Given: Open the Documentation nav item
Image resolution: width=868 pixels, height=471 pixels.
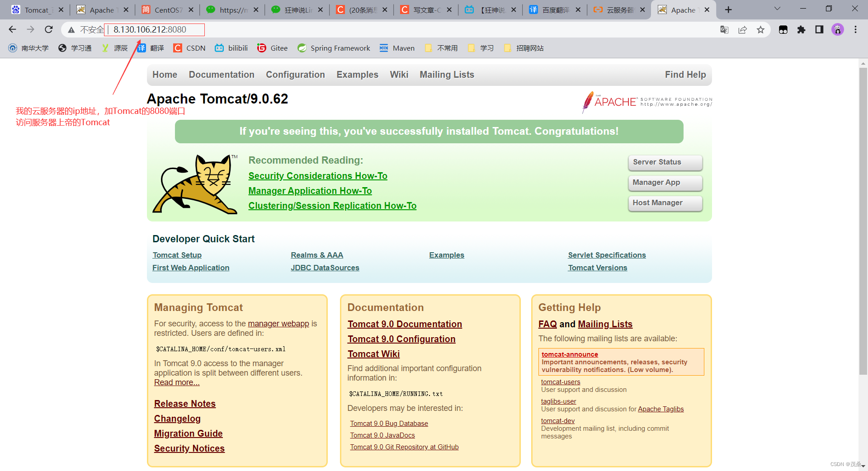Looking at the screenshot, I should [222, 75].
